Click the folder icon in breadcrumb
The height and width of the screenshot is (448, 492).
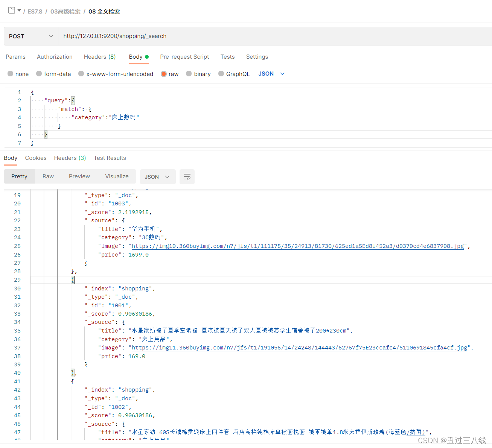(x=12, y=11)
